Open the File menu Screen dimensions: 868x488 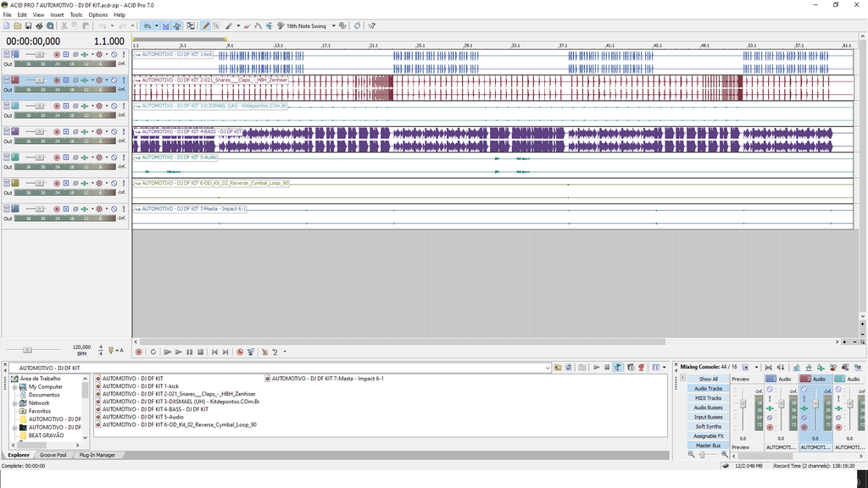click(7, 15)
